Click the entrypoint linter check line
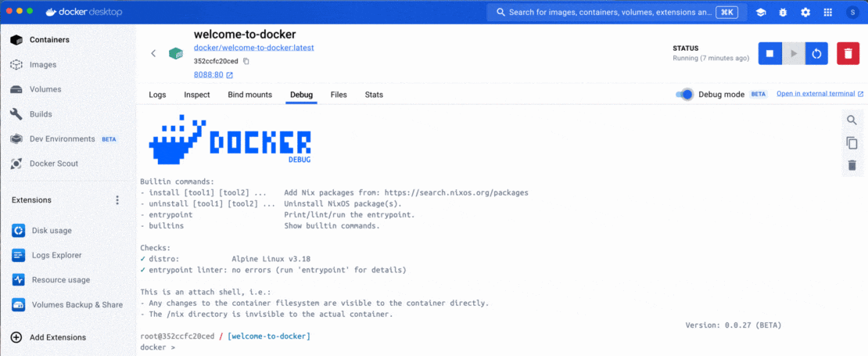 click(274, 270)
